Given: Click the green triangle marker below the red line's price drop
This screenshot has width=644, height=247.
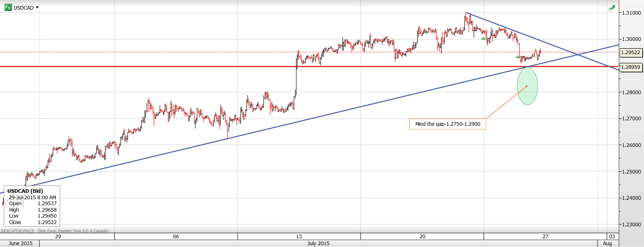Looking at the screenshot, I should (x=518, y=56).
